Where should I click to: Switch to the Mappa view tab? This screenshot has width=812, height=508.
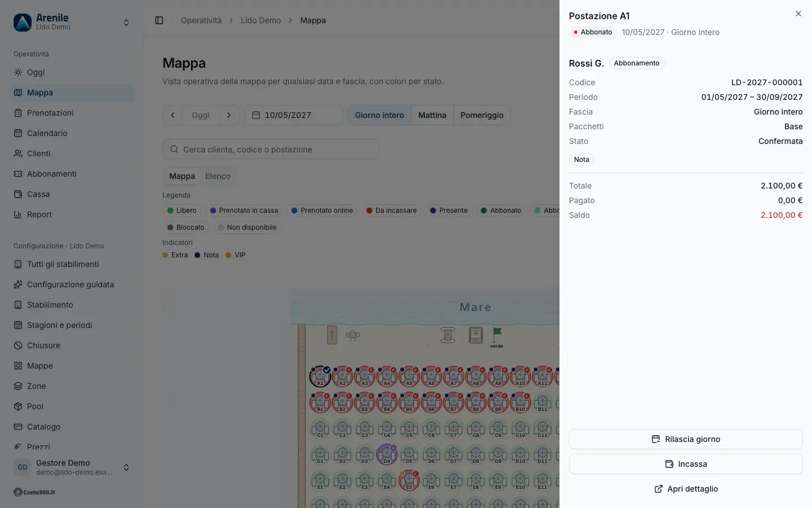182,176
